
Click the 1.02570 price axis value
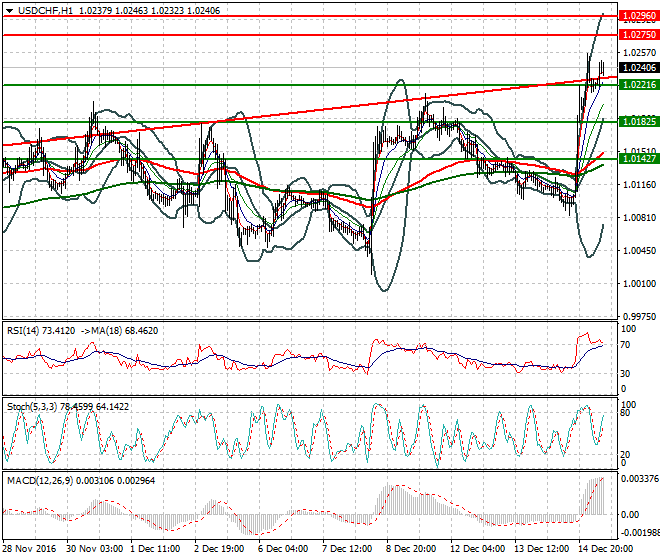pyautogui.click(x=639, y=53)
